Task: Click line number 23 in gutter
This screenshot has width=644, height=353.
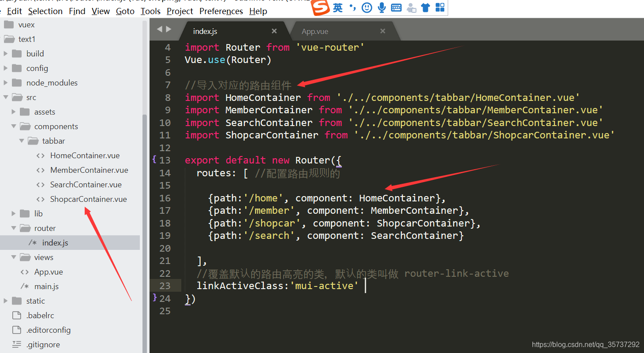Action: coord(165,286)
